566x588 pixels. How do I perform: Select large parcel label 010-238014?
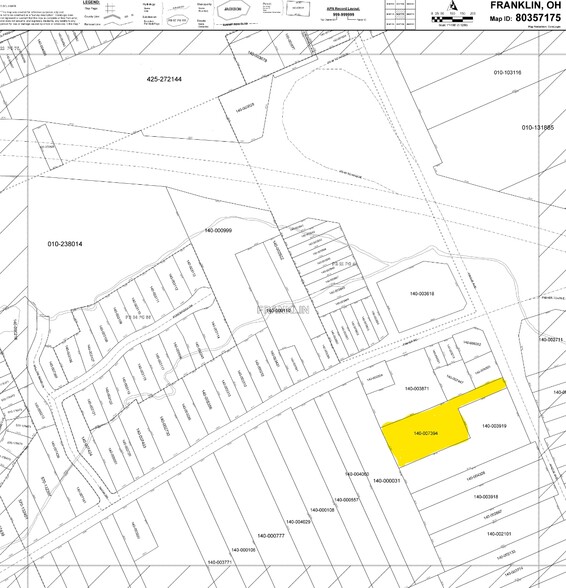65,244
